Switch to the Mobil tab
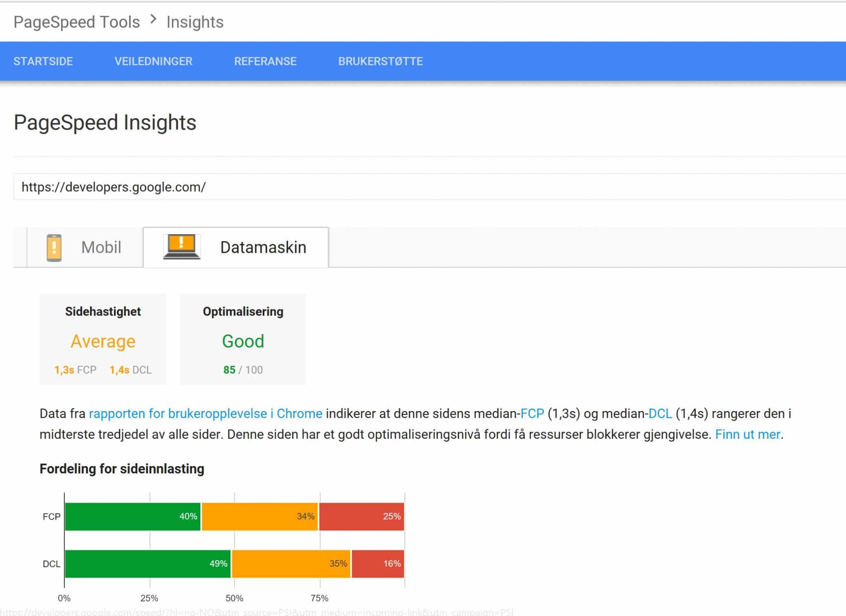This screenshot has height=616, width=846. click(85, 247)
